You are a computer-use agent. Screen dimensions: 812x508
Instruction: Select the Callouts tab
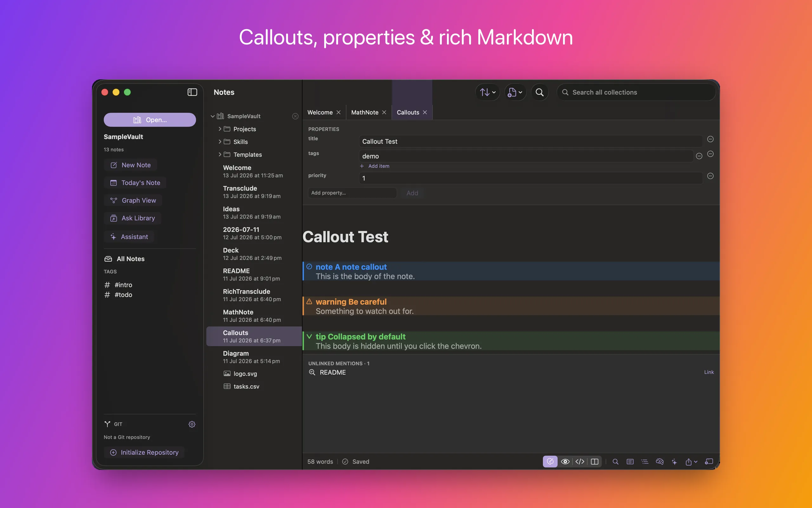pyautogui.click(x=408, y=112)
